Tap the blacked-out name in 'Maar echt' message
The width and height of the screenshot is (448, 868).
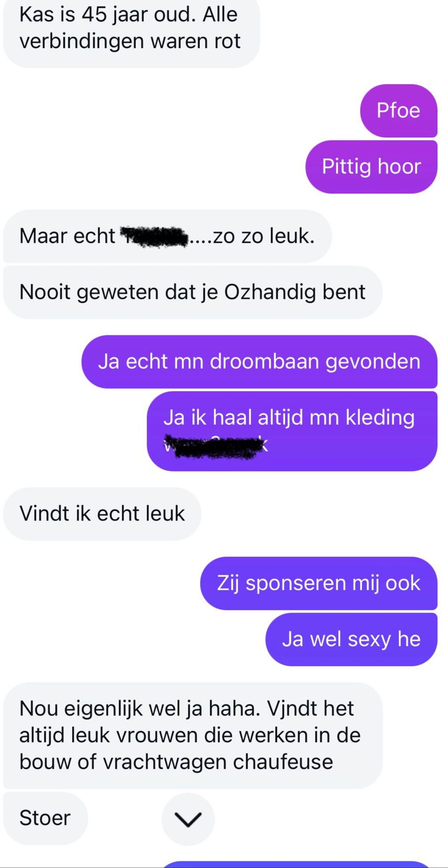coord(154,236)
